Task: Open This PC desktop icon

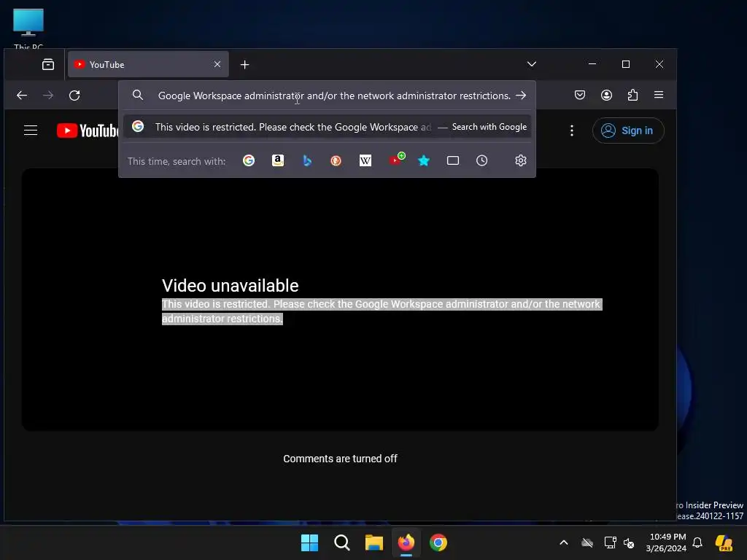Action: pyautogui.click(x=28, y=28)
